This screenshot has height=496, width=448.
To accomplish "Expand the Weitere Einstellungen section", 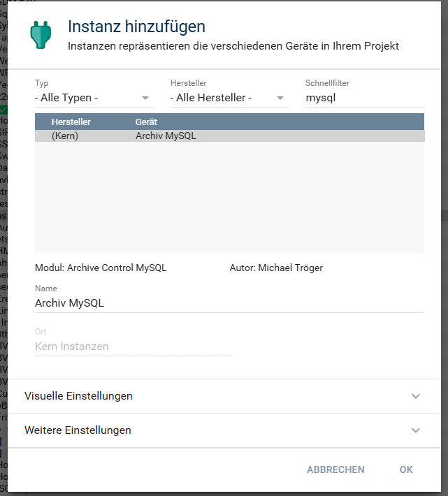I will 78,430.
